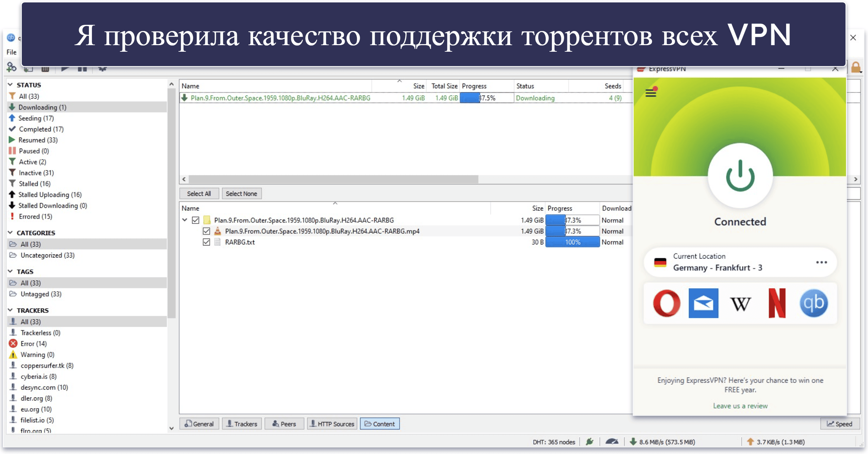Select the Untagged (33) tag filter
Viewport: 868px width, 454px height.
(x=87, y=294)
